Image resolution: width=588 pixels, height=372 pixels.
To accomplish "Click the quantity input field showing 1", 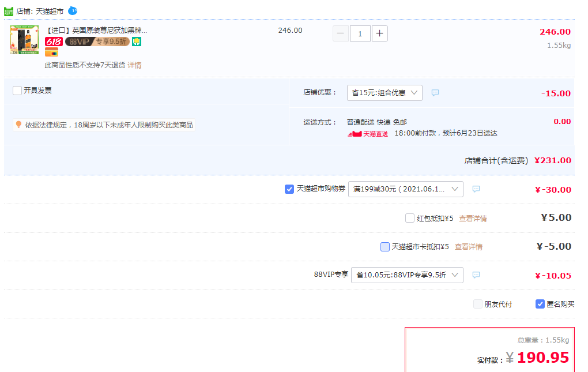I will 360,33.
